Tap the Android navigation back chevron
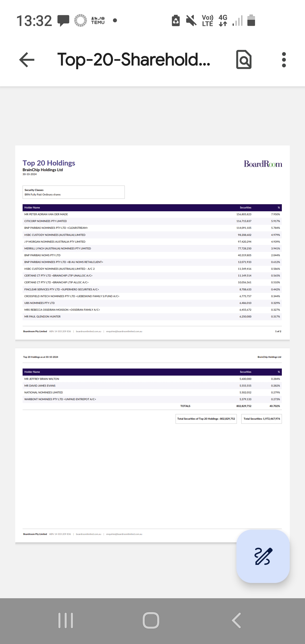 pos(237,621)
